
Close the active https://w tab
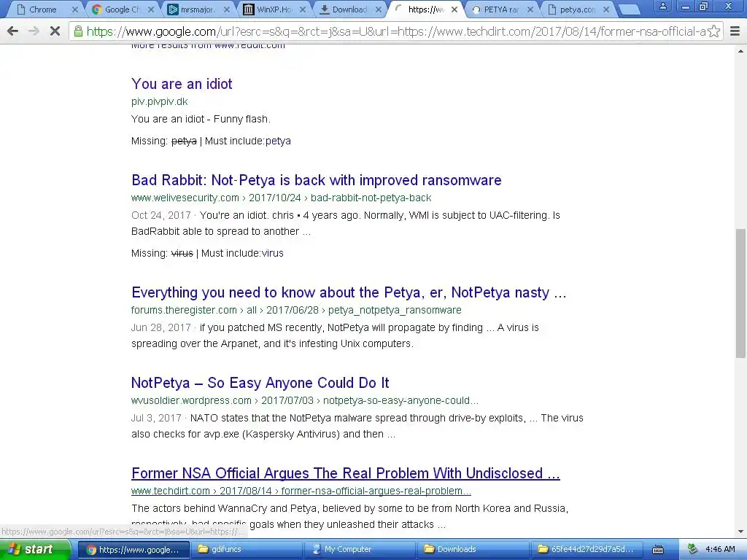pos(454,9)
